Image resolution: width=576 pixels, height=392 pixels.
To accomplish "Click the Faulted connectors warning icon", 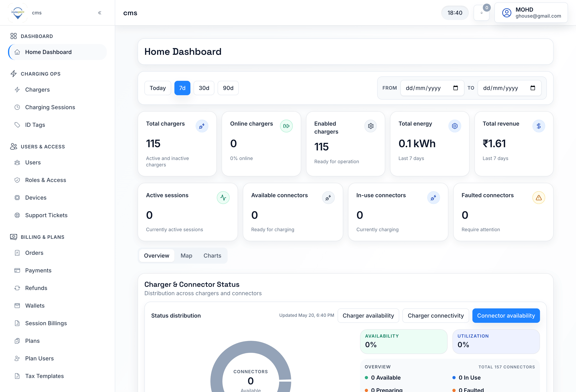I will (x=539, y=198).
